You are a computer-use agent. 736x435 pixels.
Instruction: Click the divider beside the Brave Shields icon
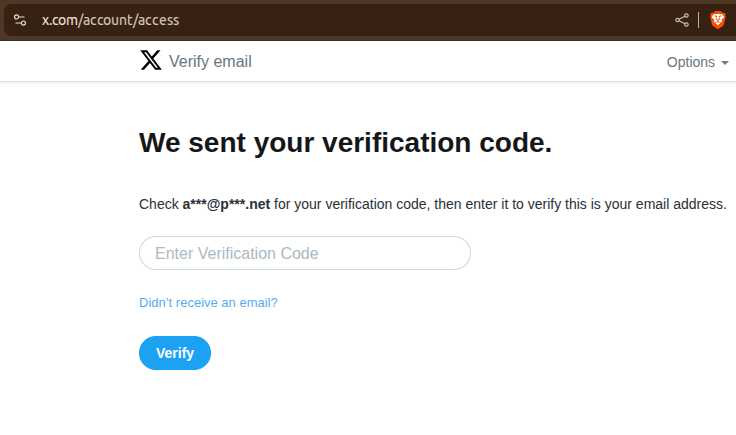click(x=699, y=20)
